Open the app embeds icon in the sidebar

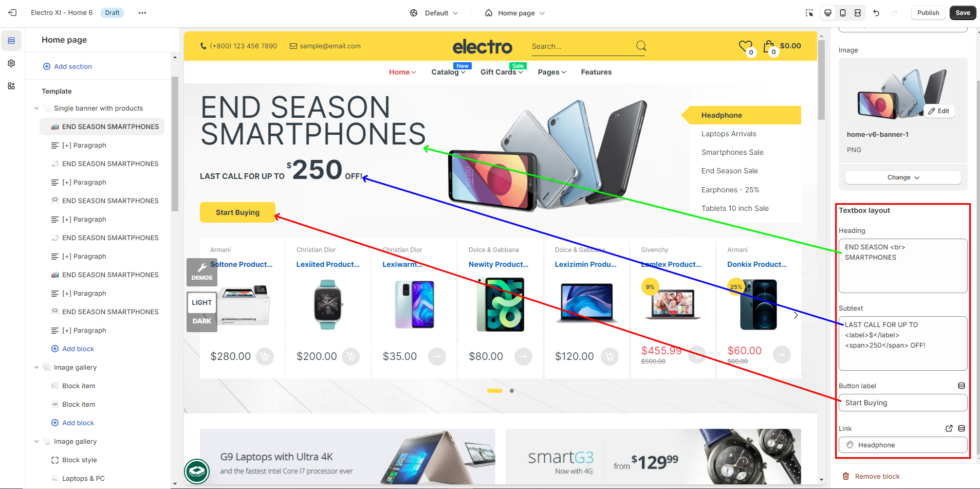click(11, 86)
